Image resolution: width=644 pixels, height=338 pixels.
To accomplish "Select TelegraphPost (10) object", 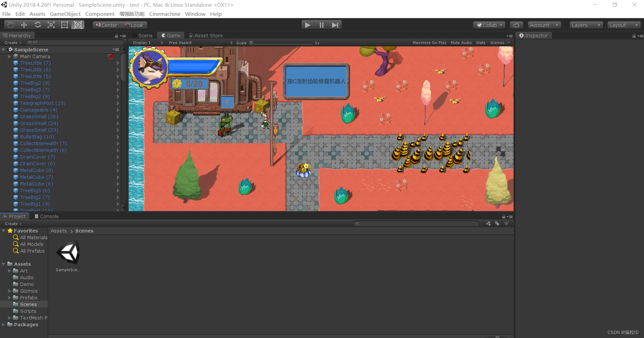I will tap(43, 103).
